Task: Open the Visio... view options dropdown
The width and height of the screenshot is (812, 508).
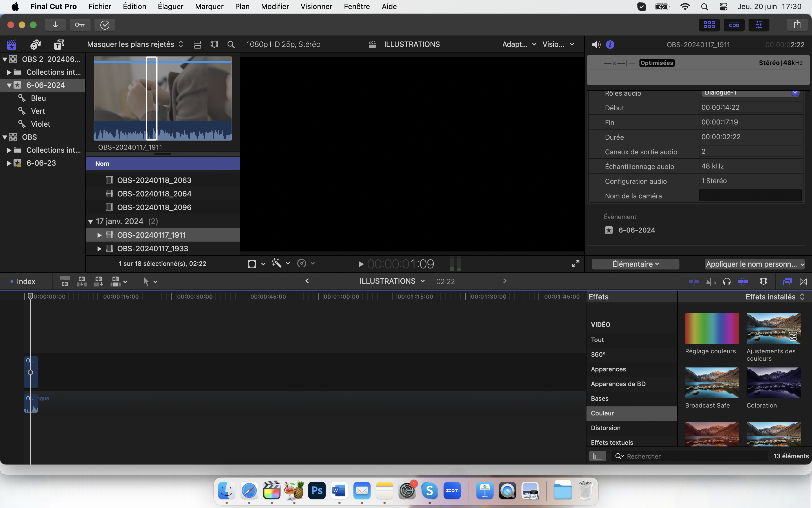Action: (x=558, y=44)
